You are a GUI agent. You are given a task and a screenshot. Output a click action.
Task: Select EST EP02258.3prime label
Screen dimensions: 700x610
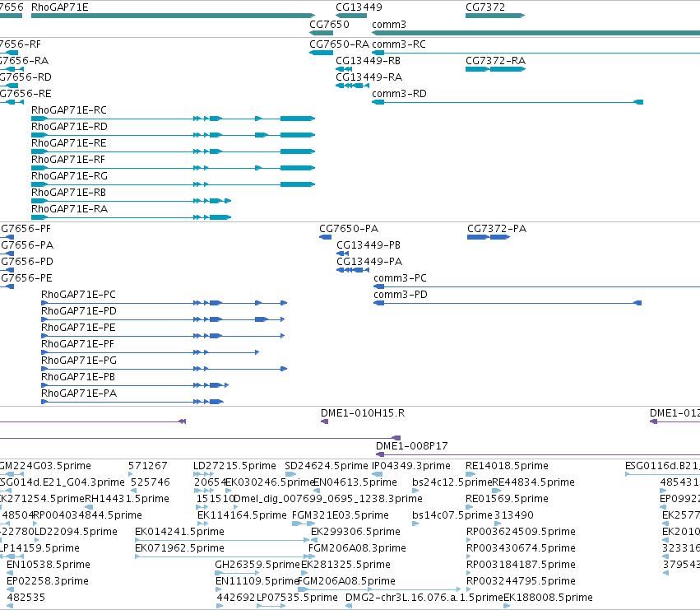pos(48,581)
